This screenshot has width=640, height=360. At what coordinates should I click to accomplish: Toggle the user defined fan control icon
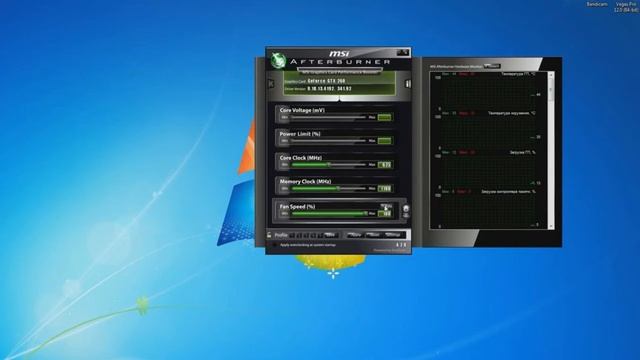pyautogui.click(x=406, y=208)
